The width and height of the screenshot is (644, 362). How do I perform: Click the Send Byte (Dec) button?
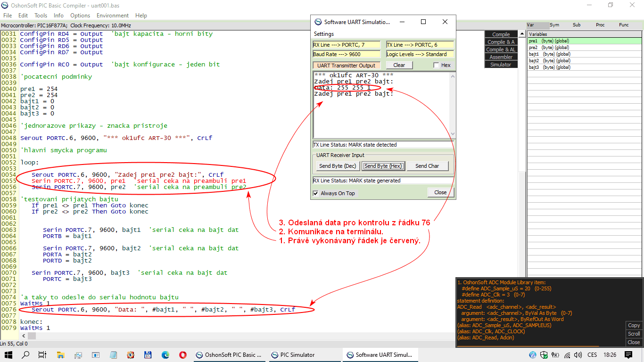tap(337, 166)
